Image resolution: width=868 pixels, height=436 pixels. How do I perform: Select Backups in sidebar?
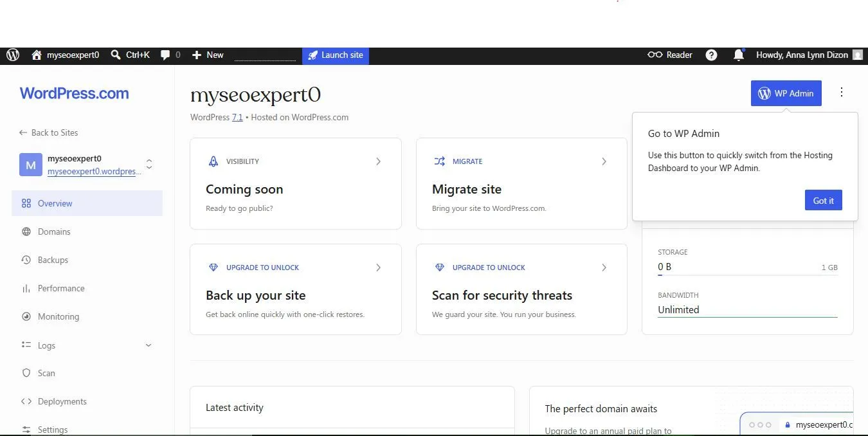[x=87, y=260]
